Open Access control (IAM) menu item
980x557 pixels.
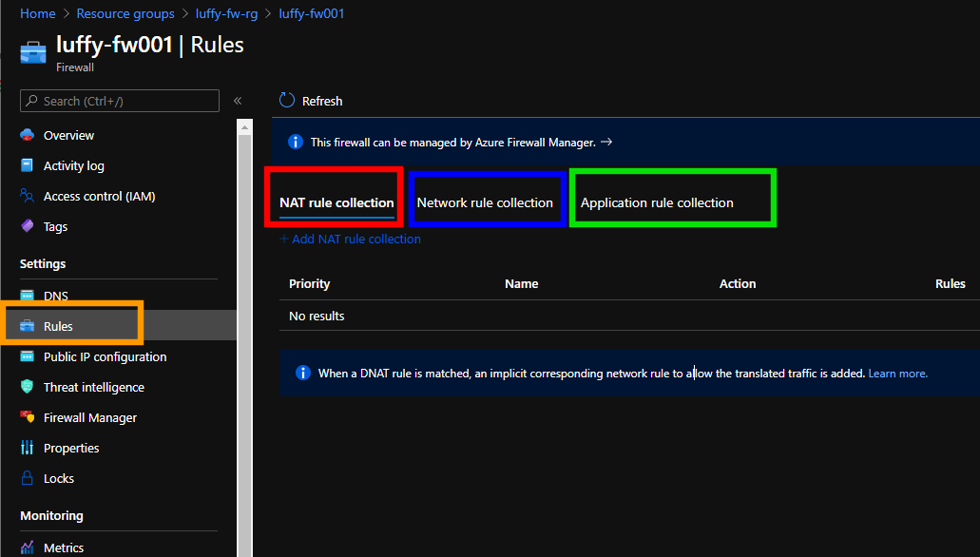[100, 197]
